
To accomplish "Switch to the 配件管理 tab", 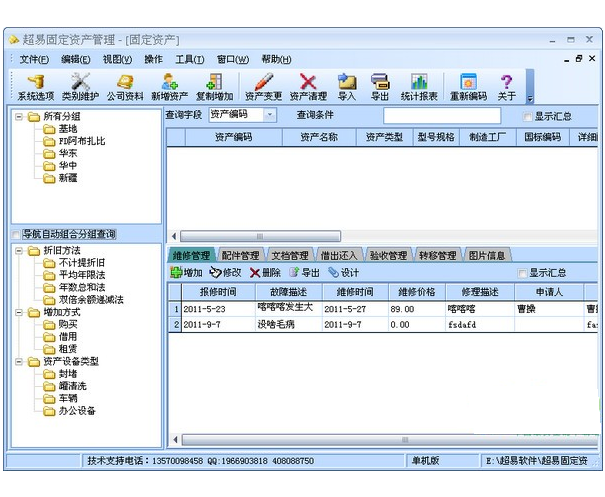I will [x=240, y=255].
